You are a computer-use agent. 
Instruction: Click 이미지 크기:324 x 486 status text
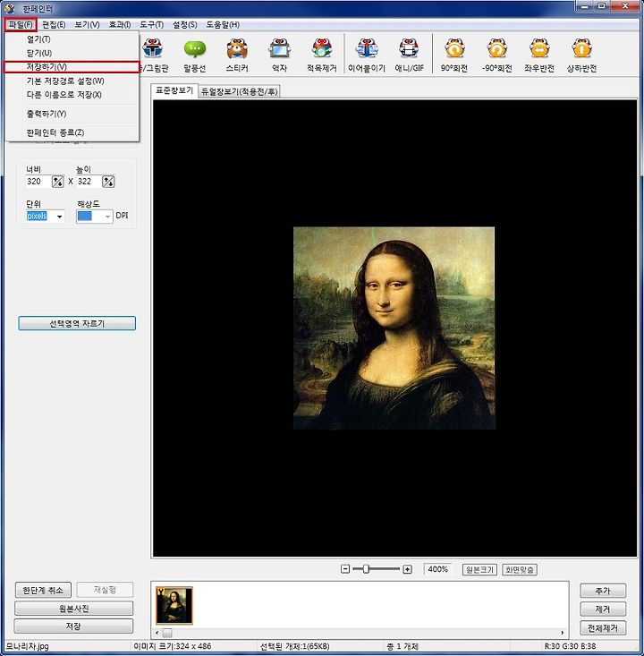[x=173, y=646]
